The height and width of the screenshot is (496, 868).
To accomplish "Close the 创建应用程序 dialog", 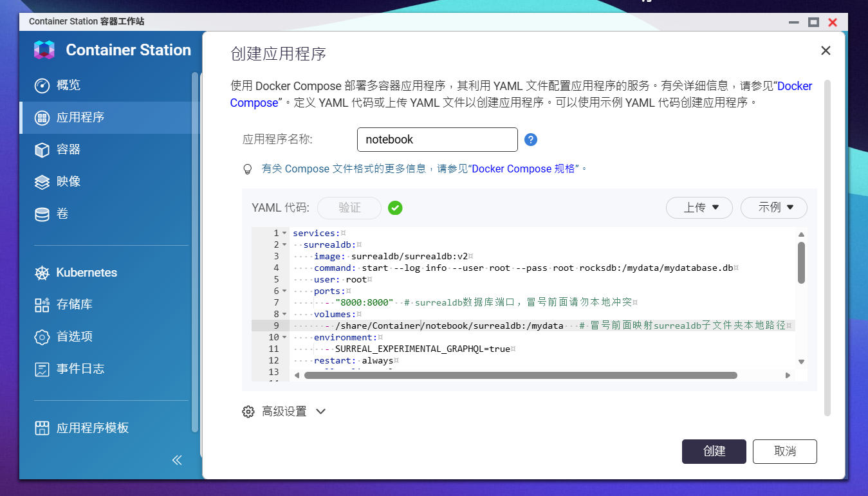I will coord(826,51).
